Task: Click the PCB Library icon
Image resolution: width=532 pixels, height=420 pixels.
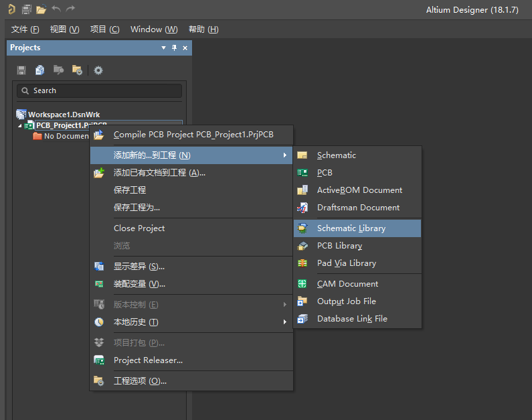Action: coord(302,246)
